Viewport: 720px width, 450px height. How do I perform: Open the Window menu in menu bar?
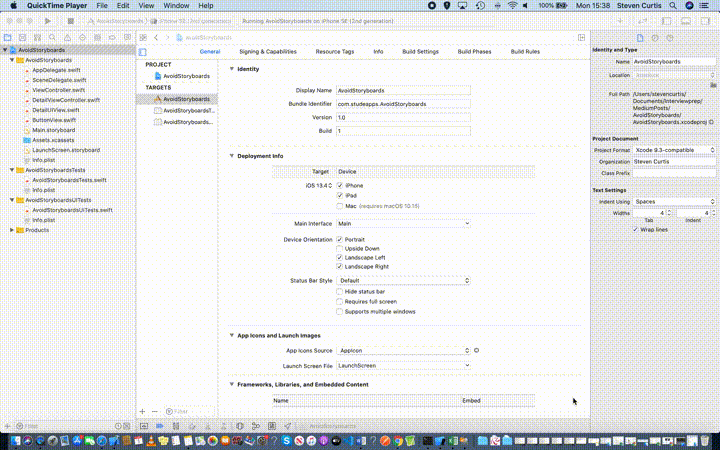click(176, 6)
